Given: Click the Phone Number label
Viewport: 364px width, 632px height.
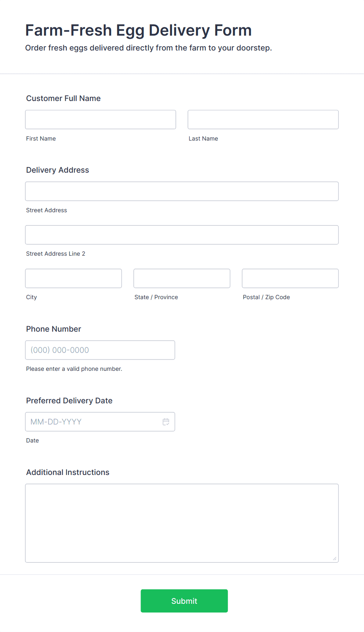Looking at the screenshot, I should tap(54, 329).
